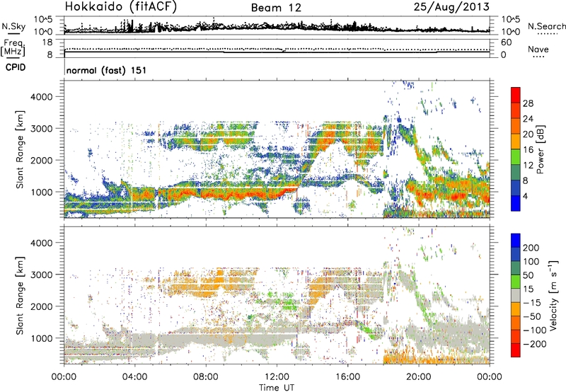The image size is (566, 392).
Task: Click the "Freq. [MHz]" label
Action: click(13, 48)
